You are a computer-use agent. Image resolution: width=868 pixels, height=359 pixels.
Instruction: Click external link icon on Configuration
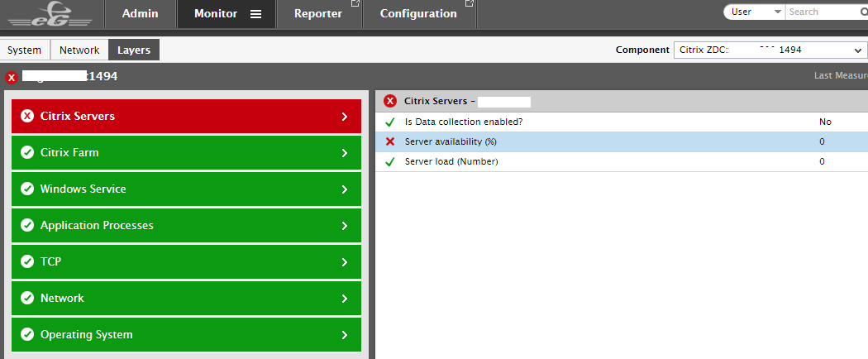470,4
